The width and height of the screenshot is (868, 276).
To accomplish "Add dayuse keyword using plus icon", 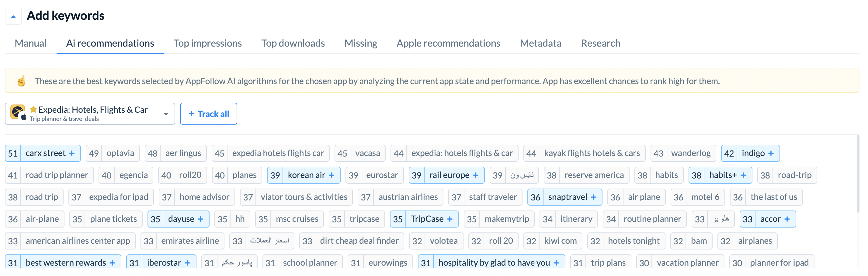I will 200,219.
